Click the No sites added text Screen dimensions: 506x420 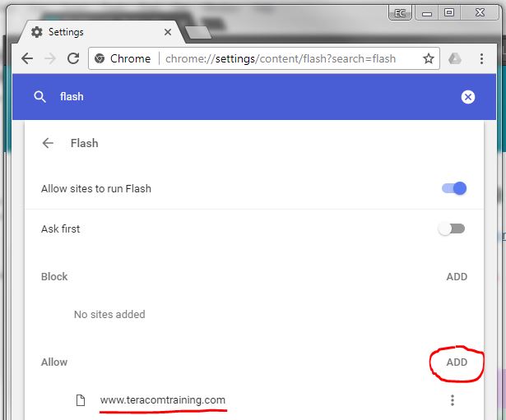[109, 314]
